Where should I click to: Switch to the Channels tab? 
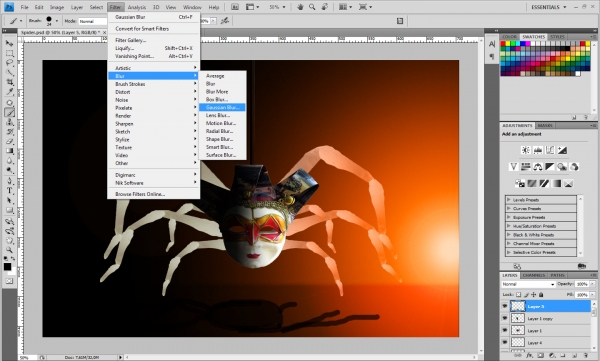click(533, 275)
